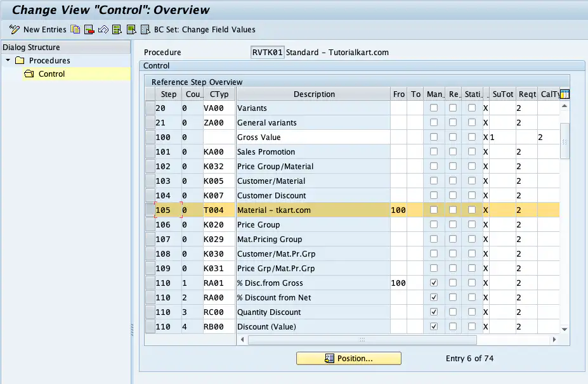Select Procedures tree item label
The height and width of the screenshot is (384, 588).
point(49,60)
